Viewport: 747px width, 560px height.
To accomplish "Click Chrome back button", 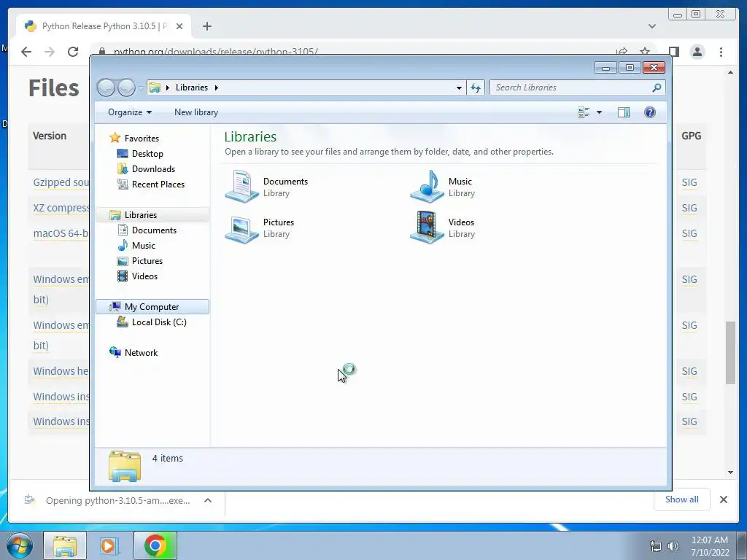I will pyautogui.click(x=26, y=52).
